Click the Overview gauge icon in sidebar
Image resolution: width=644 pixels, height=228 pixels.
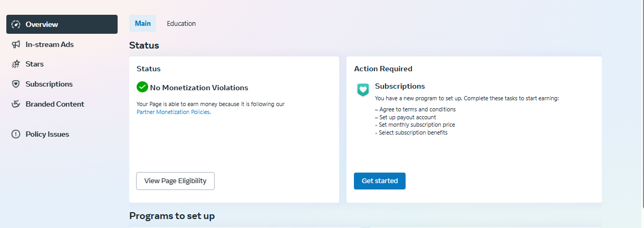click(16, 24)
